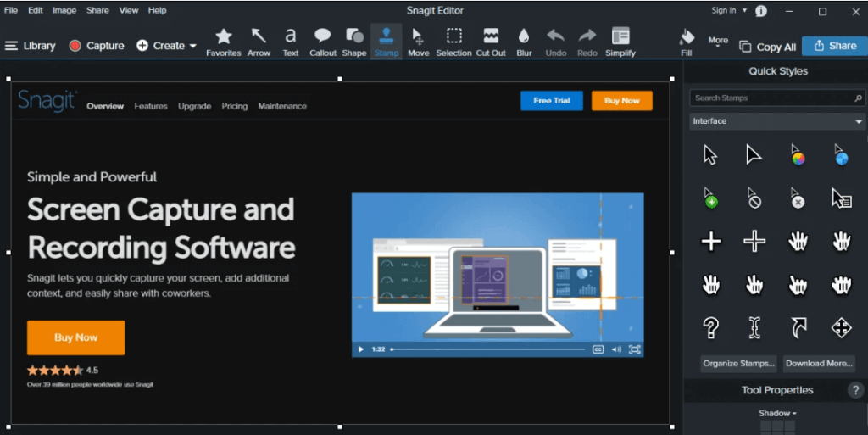Click the info icon beside Sign in

tap(761, 10)
